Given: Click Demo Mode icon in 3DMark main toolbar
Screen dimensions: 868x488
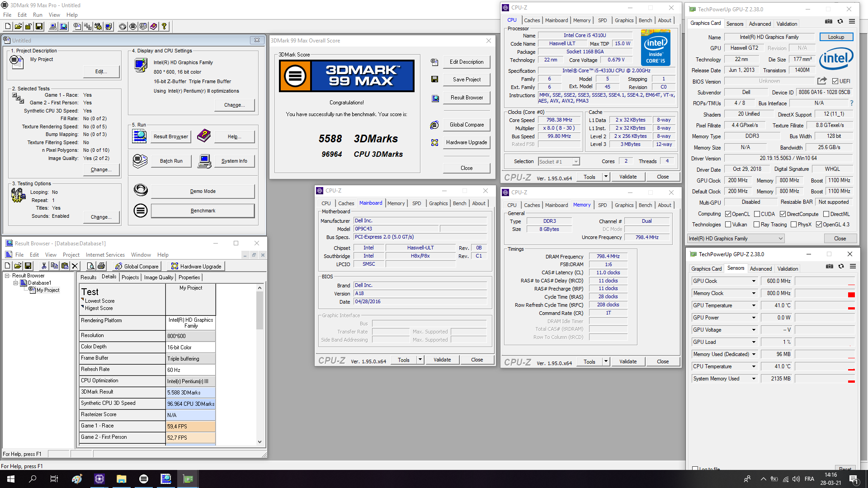Looking at the screenshot, I should tap(123, 26).
